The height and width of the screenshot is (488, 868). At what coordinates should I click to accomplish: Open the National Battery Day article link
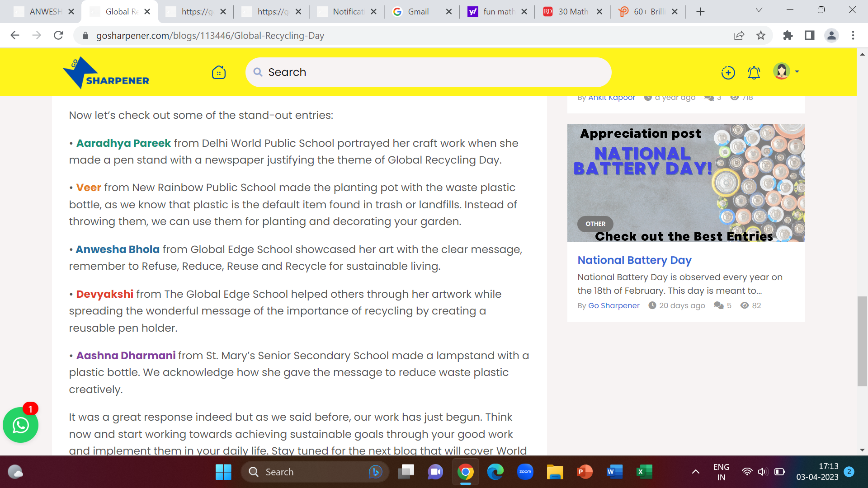(634, 260)
